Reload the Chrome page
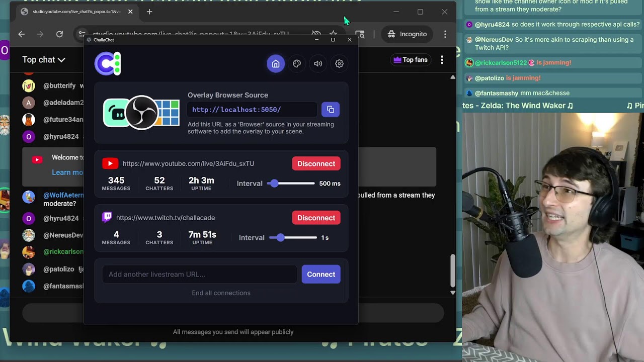 point(59,34)
